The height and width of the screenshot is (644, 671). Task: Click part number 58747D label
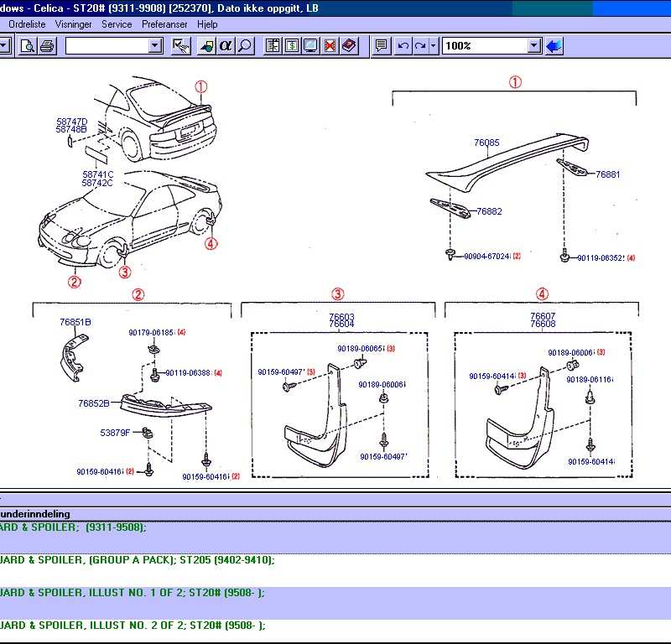coord(72,122)
